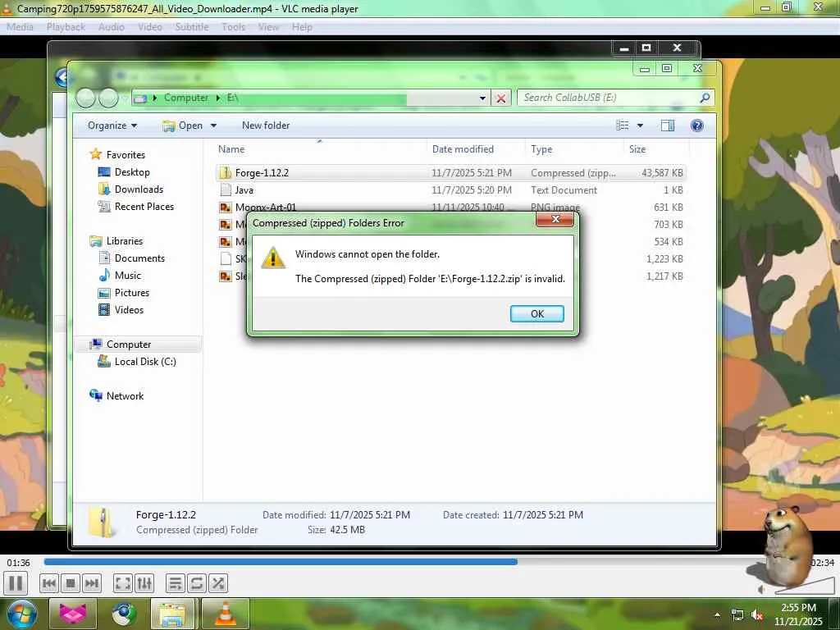
Task: Stop loading with the red X button
Action: coord(501,98)
